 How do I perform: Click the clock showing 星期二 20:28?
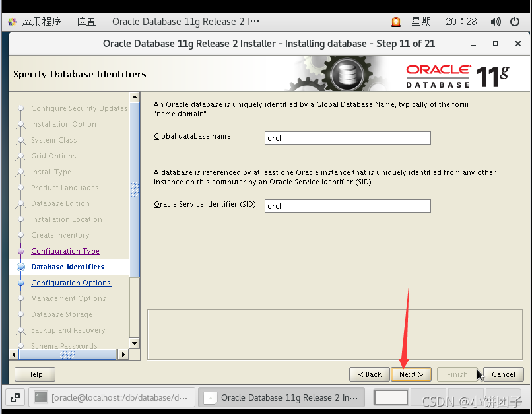coord(444,22)
